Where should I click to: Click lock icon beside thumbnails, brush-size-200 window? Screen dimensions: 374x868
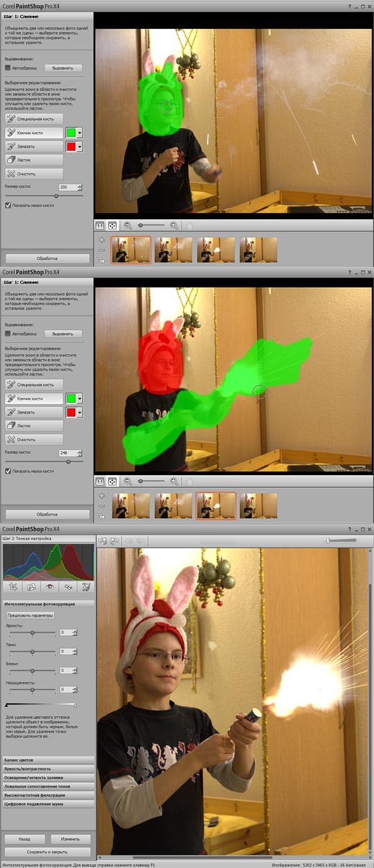tap(102, 260)
